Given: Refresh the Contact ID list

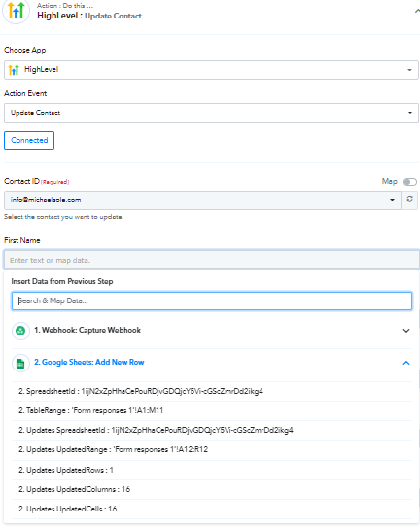Looking at the screenshot, I should coord(410,199).
